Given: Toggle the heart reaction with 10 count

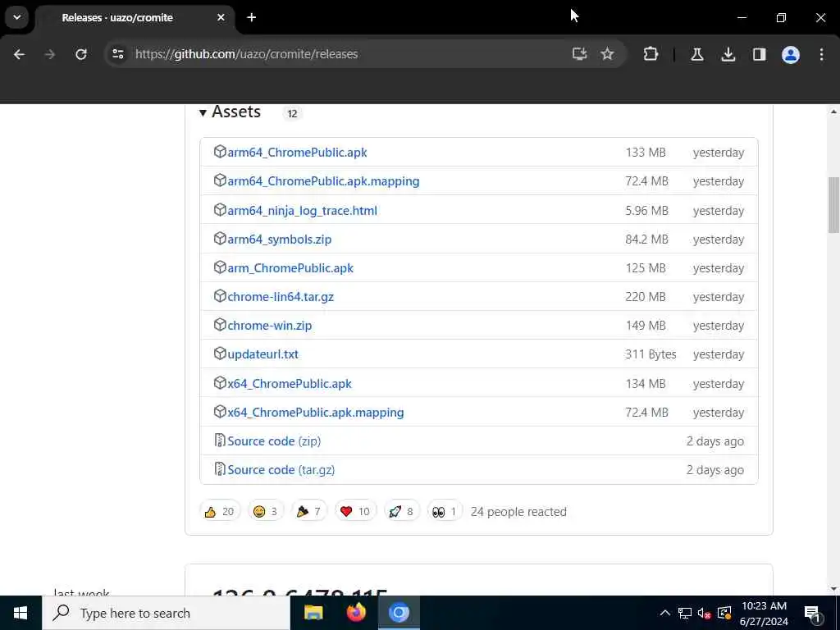Looking at the screenshot, I should 355,512.
